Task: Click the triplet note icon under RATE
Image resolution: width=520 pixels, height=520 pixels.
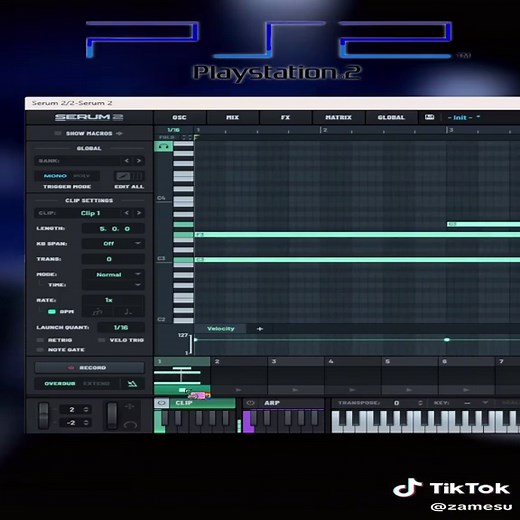Action: (97, 312)
